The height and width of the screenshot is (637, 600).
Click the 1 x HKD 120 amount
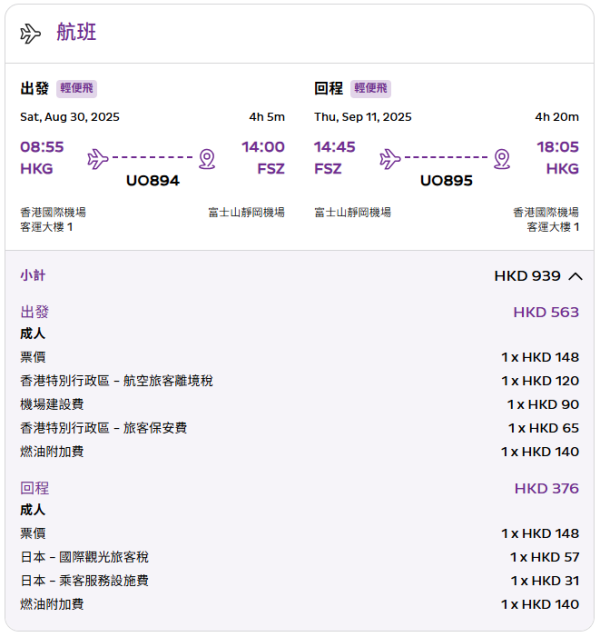click(x=540, y=381)
